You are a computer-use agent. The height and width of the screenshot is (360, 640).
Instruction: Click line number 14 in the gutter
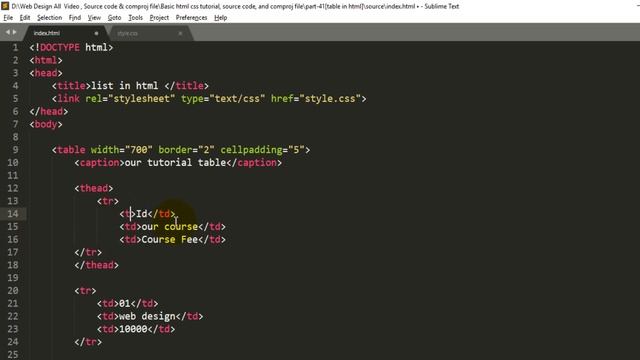click(13, 213)
